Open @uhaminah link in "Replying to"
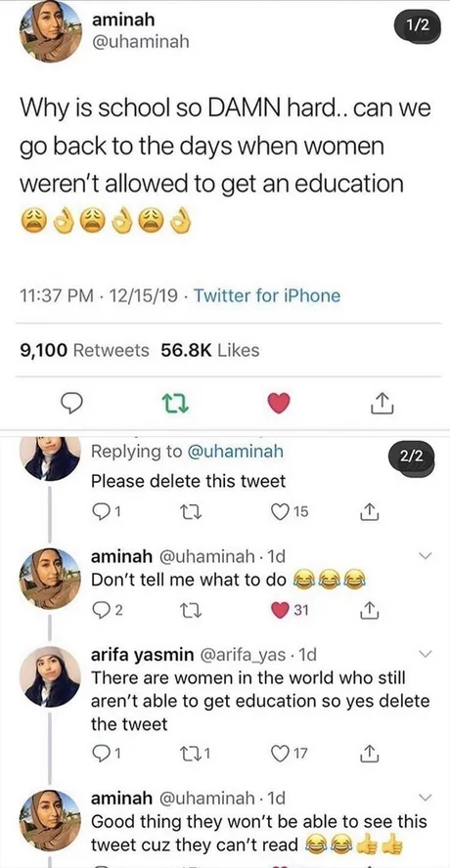 coord(236,452)
